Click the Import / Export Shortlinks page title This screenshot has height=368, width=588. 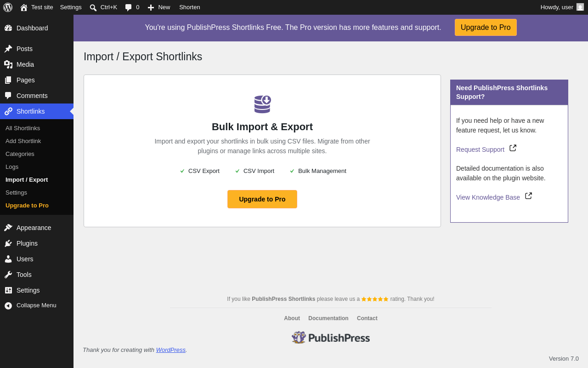point(143,57)
